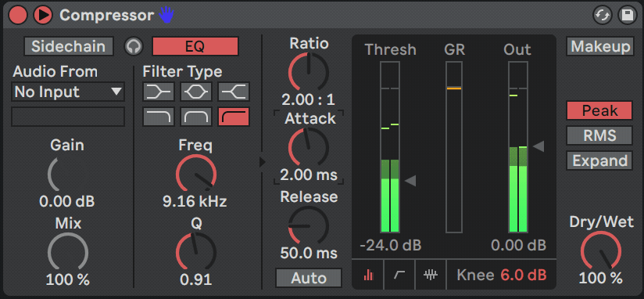Switch to transfer curve view

point(399,275)
